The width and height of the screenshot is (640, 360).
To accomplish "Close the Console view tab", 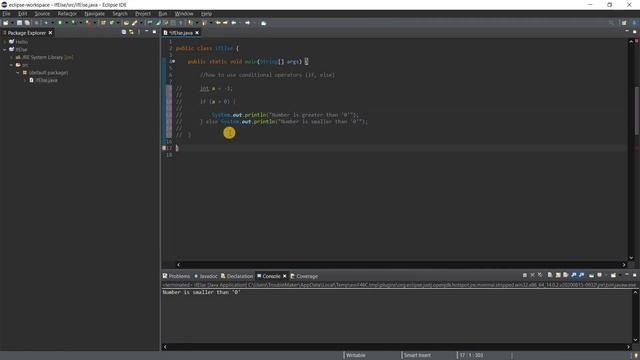I will pos(284,276).
